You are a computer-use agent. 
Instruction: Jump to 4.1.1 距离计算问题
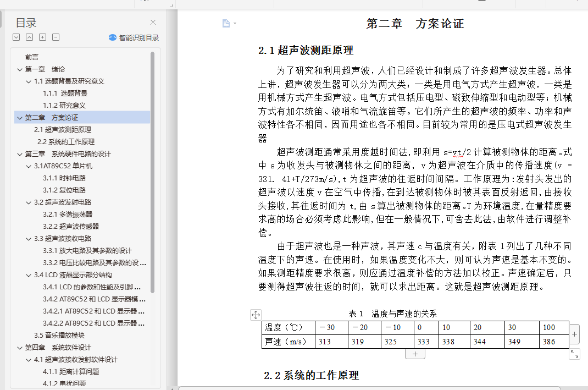(x=71, y=372)
